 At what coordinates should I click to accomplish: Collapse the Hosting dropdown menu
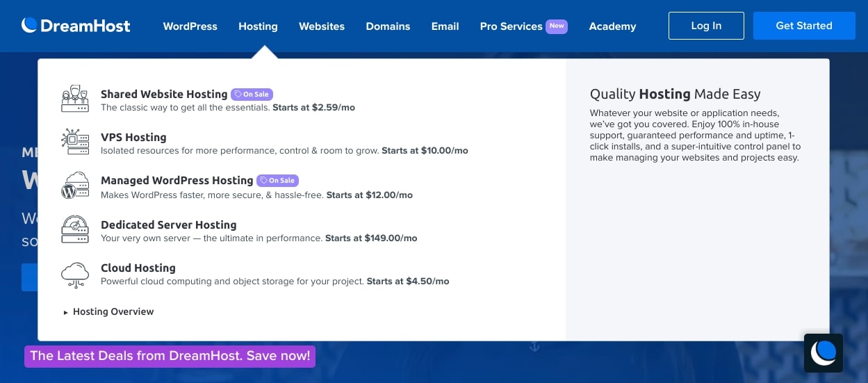click(x=258, y=26)
